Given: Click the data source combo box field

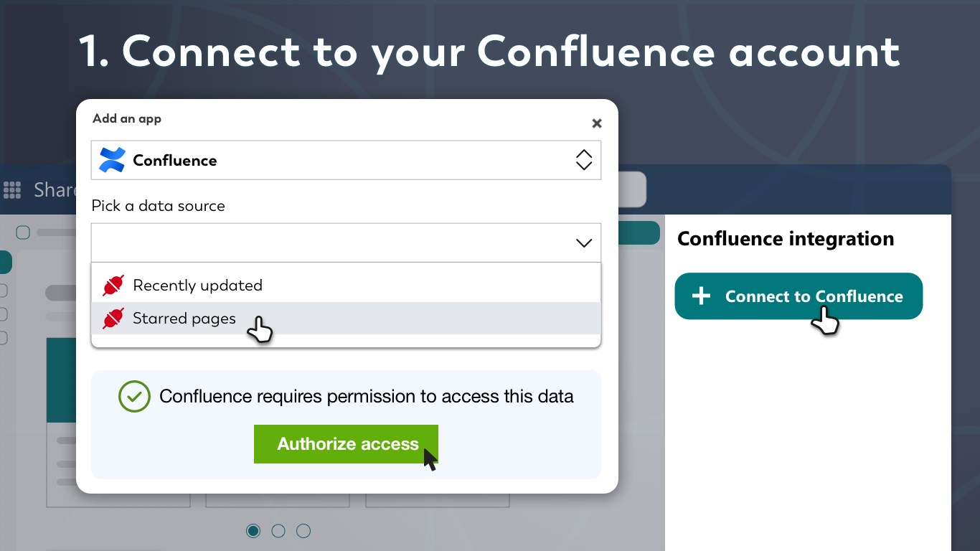Looking at the screenshot, I should (330, 243).
